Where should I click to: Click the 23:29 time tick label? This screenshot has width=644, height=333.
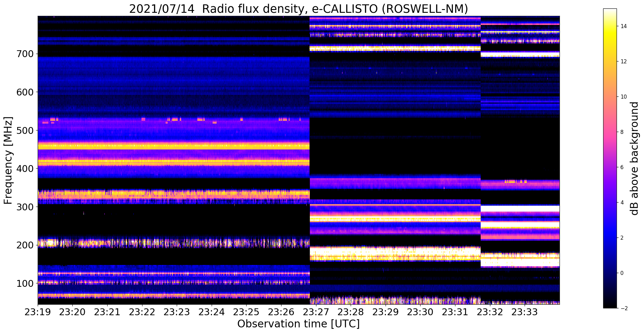coord(386,312)
